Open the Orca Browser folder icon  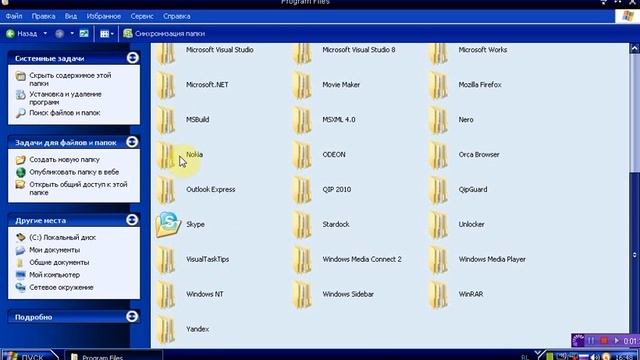pos(438,155)
